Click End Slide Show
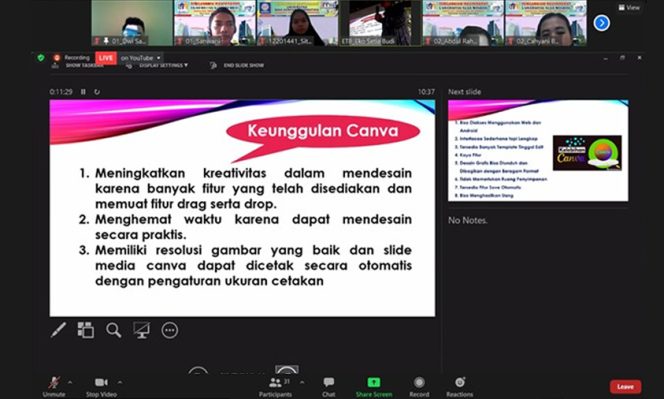The height and width of the screenshot is (399, 664). (x=237, y=65)
